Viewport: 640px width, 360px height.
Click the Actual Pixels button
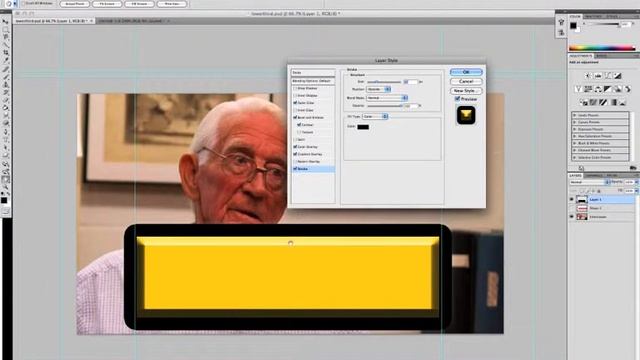[x=75, y=4]
